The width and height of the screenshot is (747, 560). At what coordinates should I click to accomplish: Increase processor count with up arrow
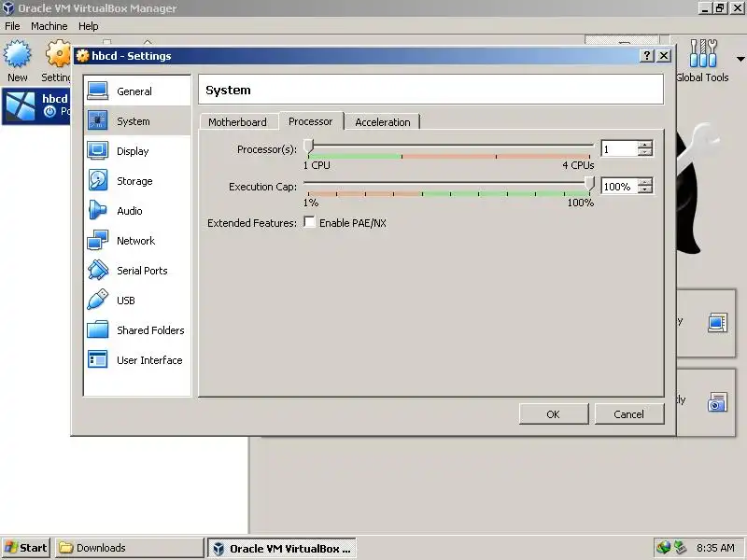tap(645, 145)
